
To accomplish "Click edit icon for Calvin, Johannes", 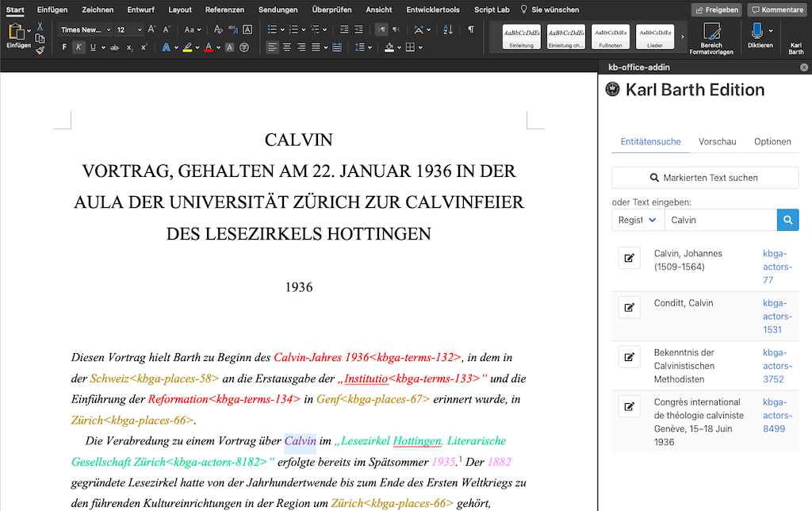I will (629, 258).
